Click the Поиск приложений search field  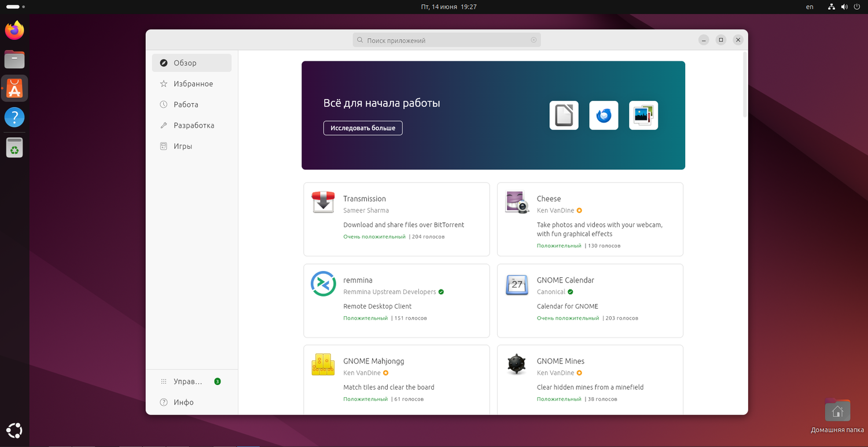click(x=447, y=41)
